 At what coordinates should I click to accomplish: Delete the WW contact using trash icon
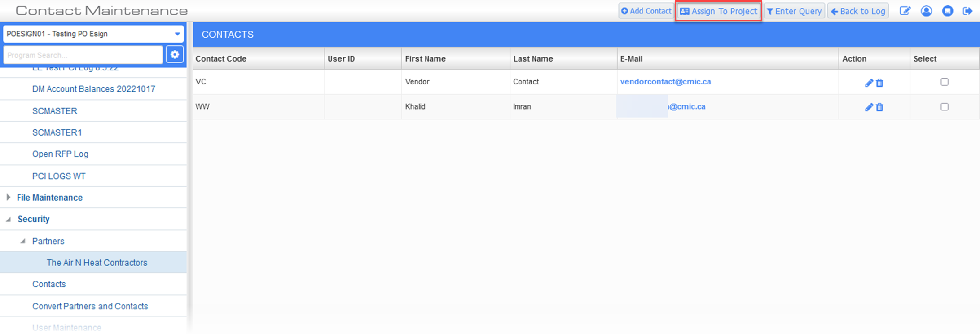pos(879,107)
